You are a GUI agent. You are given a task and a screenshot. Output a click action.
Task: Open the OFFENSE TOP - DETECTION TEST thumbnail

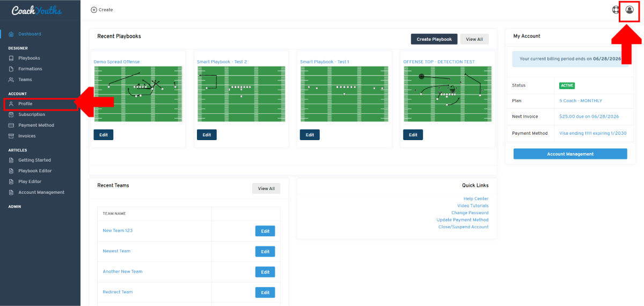click(x=448, y=94)
